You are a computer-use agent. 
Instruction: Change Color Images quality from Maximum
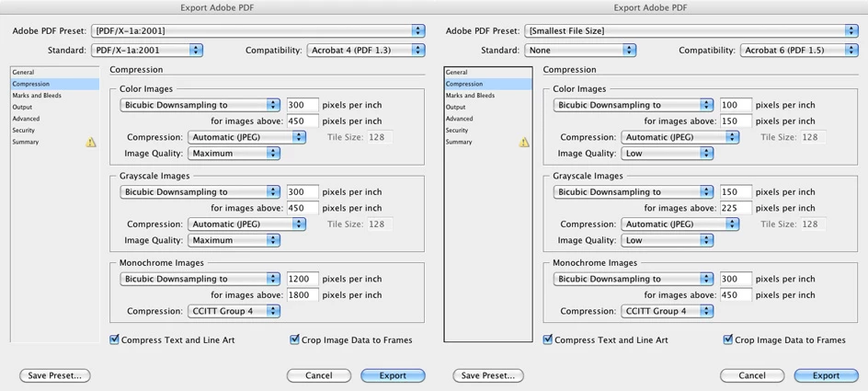[234, 154]
